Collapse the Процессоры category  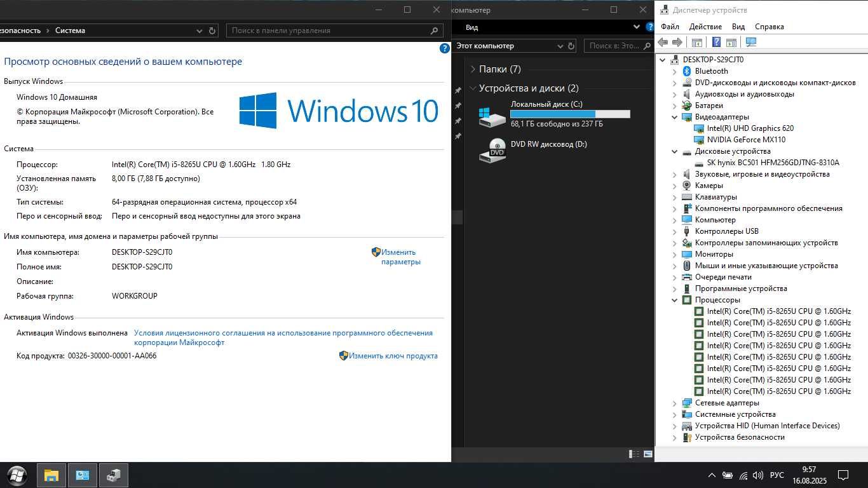point(675,300)
